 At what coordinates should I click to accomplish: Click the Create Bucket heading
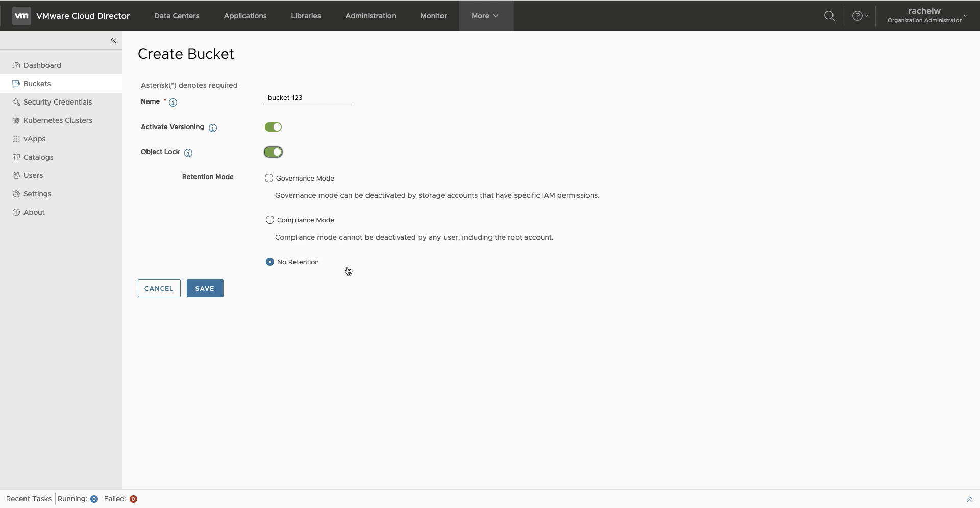pyautogui.click(x=186, y=54)
